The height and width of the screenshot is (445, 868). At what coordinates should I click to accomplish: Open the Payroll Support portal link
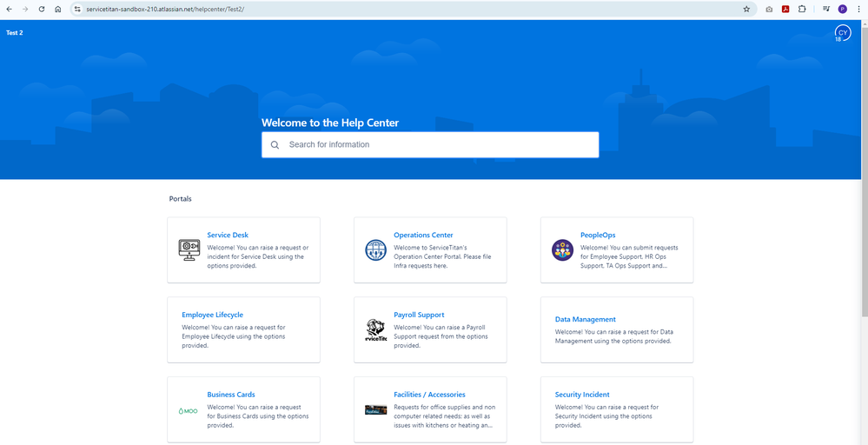pos(419,315)
